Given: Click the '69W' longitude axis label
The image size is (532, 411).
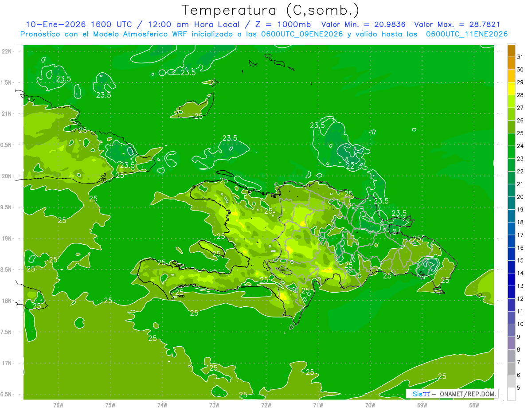Looking at the screenshot, I should (422, 405).
